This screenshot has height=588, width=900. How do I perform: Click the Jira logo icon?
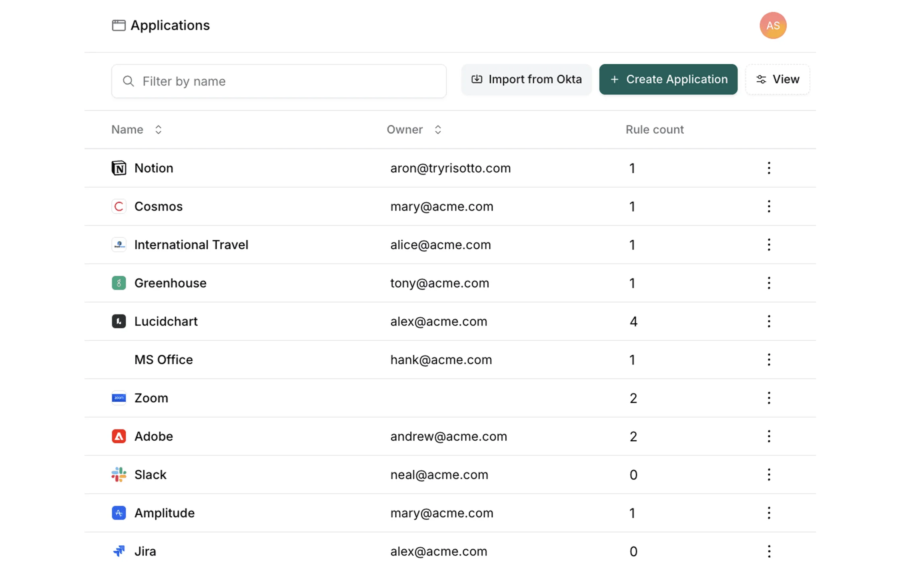tap(119, 551)
